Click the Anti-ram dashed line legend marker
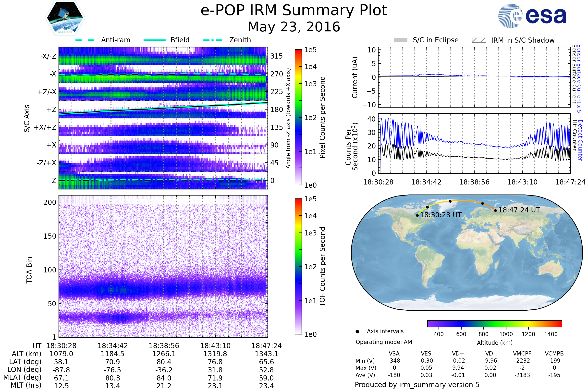Screen dimensions: 588x392 pyautogui.click(x=85, y=40)
